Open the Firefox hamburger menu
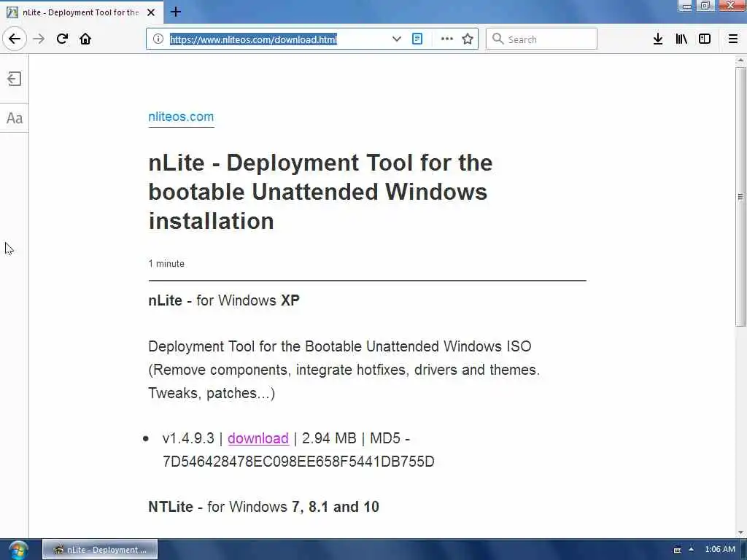 [733, 39]
